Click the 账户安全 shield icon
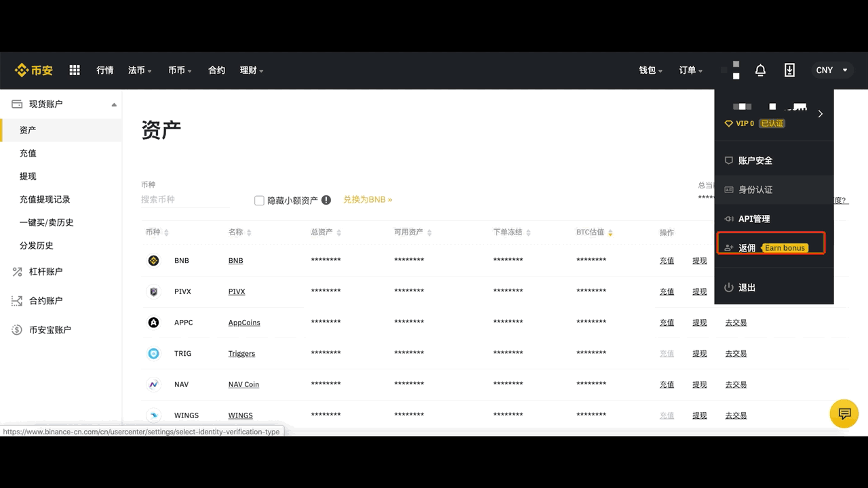The height and width of the screenshot is (488, 868). tap(729, 161)
